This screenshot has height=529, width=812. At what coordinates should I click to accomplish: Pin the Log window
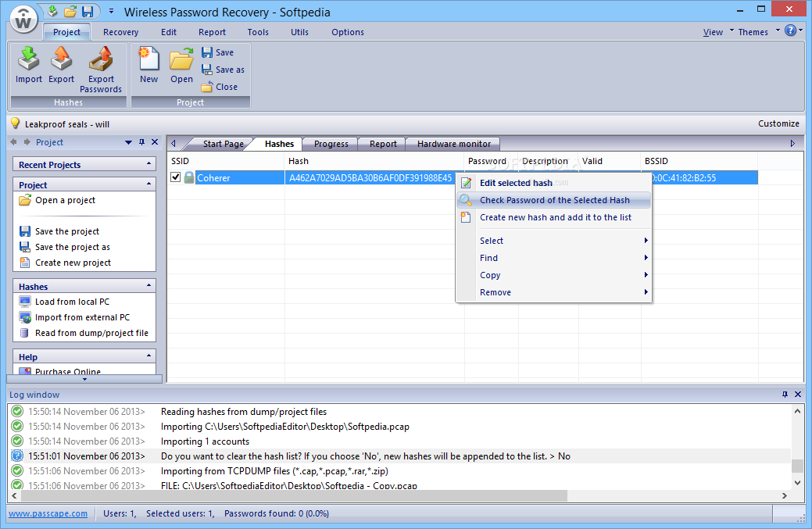785,395
